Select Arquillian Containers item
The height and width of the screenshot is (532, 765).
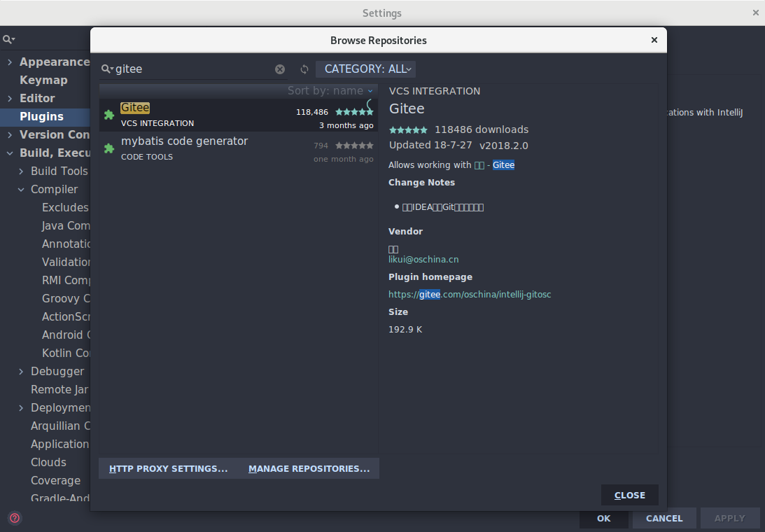coord(60,426)
